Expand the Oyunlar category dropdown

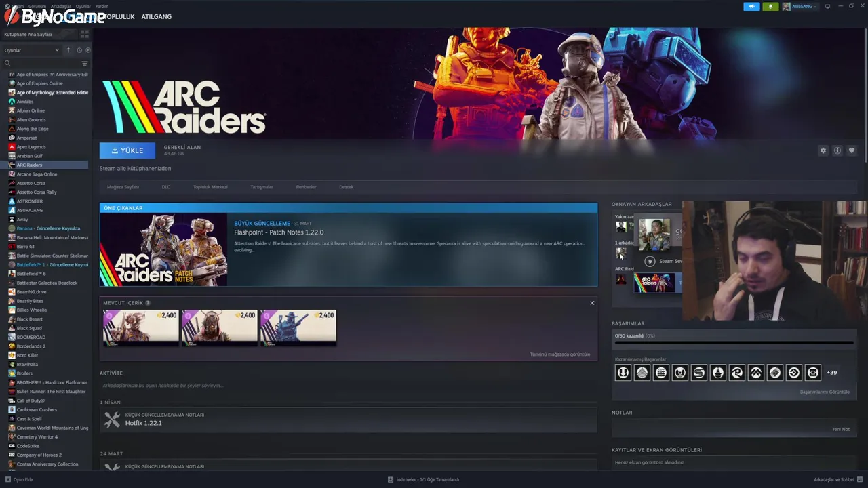point(31,50)
